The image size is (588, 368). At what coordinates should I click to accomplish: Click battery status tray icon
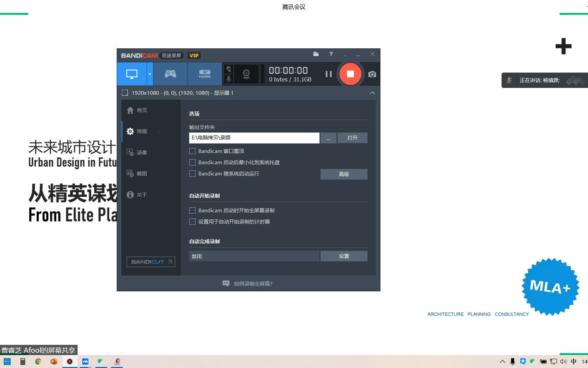(543, 362)
